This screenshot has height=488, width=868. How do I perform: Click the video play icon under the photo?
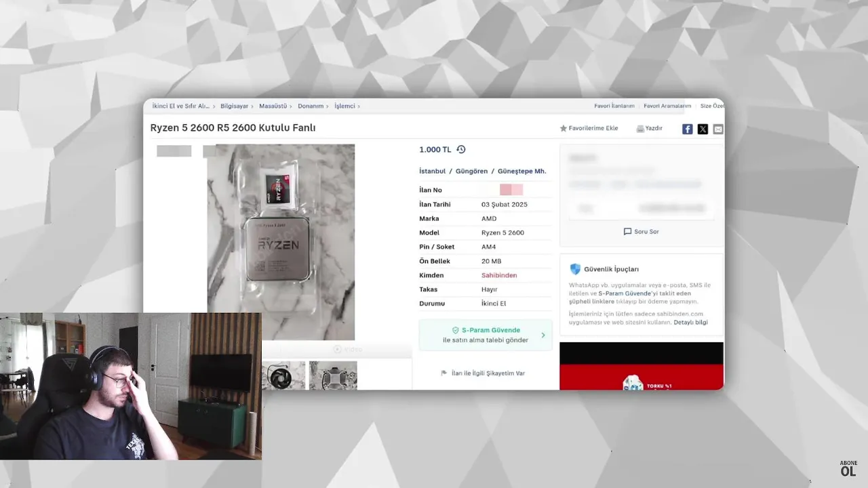point(337,349)
